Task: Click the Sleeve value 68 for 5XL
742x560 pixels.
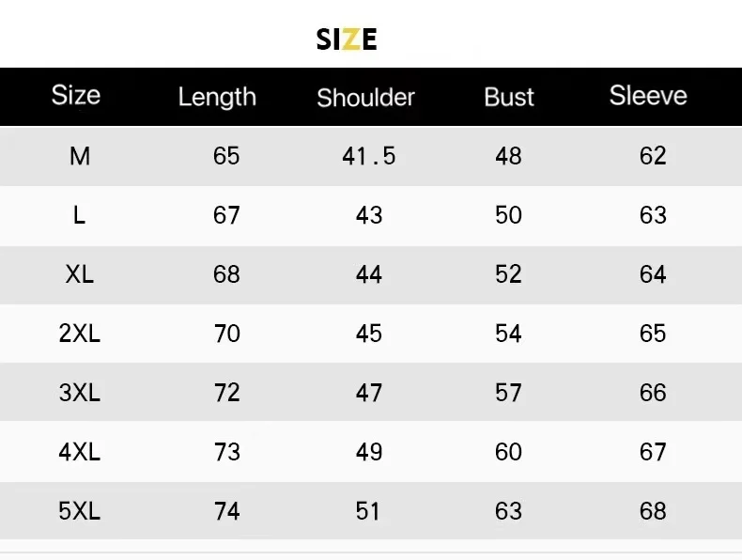Action: [x=653, y=511]
